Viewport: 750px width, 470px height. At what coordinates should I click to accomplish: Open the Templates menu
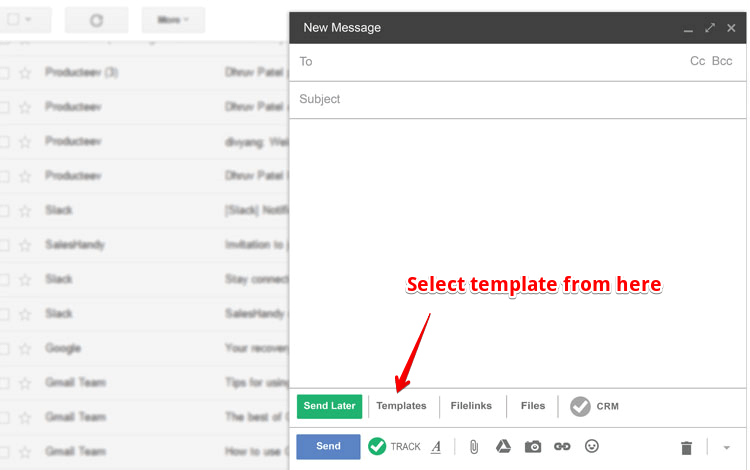click(401, 406)
